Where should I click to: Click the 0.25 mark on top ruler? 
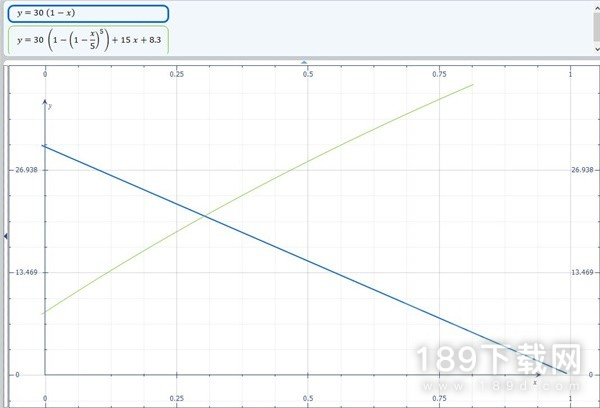pos(176,73)
